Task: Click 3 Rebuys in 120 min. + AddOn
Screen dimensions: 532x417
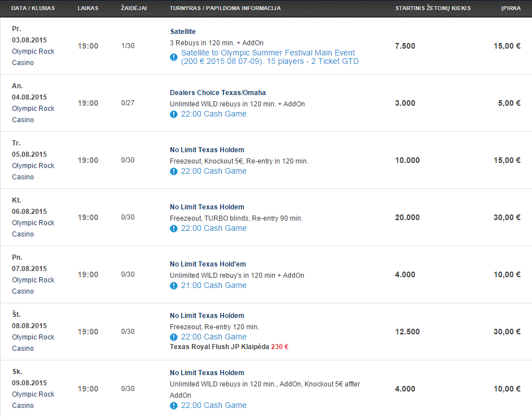Action: pos(217,43)
